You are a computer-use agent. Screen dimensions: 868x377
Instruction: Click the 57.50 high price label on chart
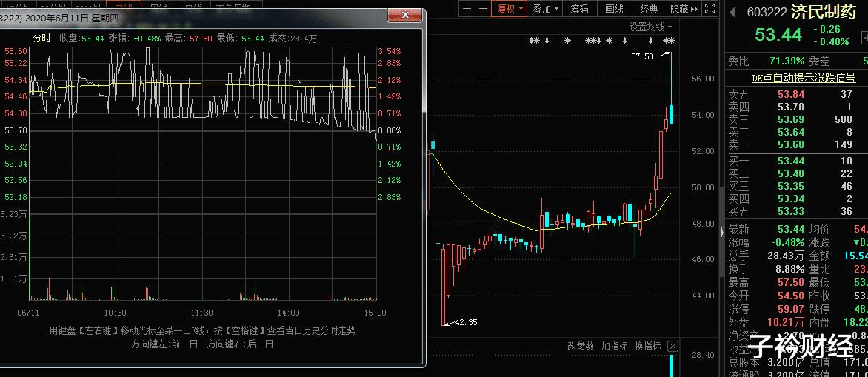pyautogui.click(x=642, y=56)
